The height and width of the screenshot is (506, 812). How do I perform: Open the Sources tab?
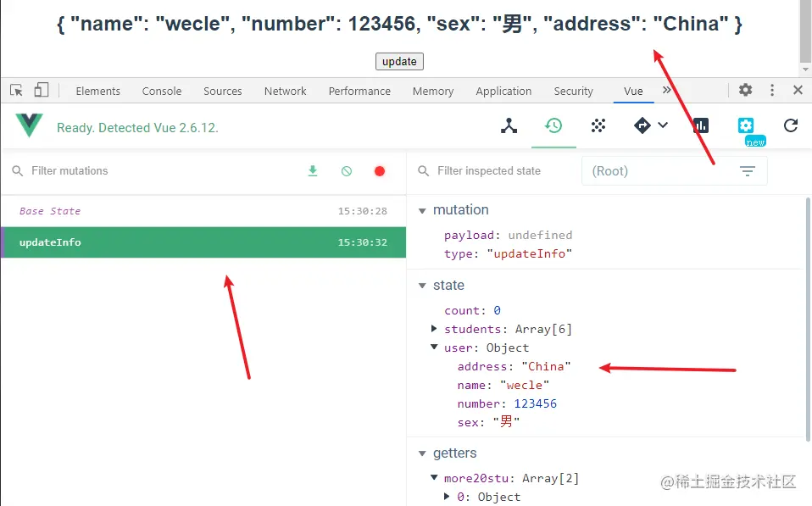[x=223, y=92]
